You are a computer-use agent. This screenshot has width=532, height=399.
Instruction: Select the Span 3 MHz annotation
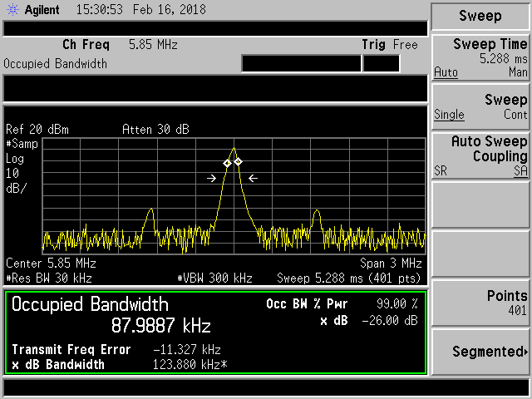click(x=392, y=264)
